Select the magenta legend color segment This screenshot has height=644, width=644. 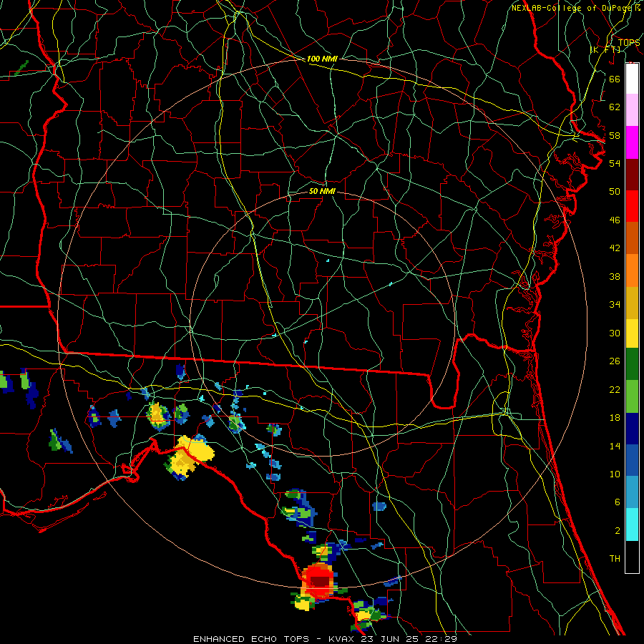point(632,142)
